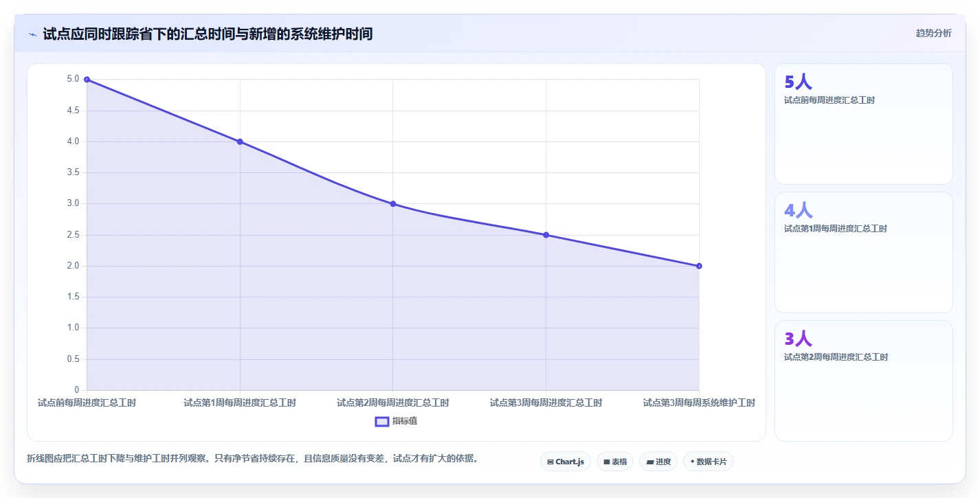Click the 趋势分析 label in header

pyautogui.click(x=933, y=33)
